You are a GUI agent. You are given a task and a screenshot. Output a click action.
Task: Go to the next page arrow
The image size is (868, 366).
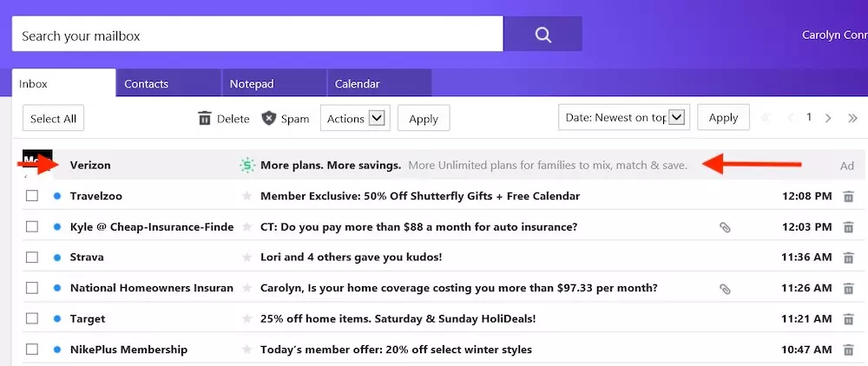click(x=828, y=118)
